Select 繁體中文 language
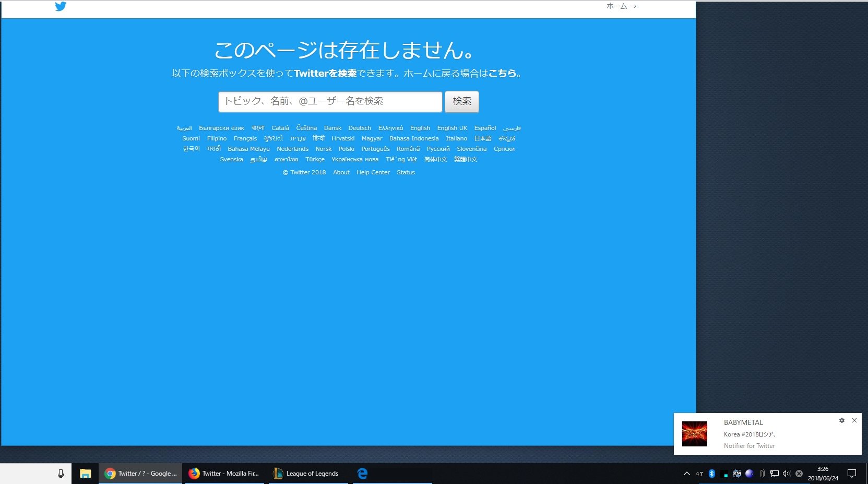Image resolution: width=868 pixels, height=484 pixels. (x=466, y=159)
